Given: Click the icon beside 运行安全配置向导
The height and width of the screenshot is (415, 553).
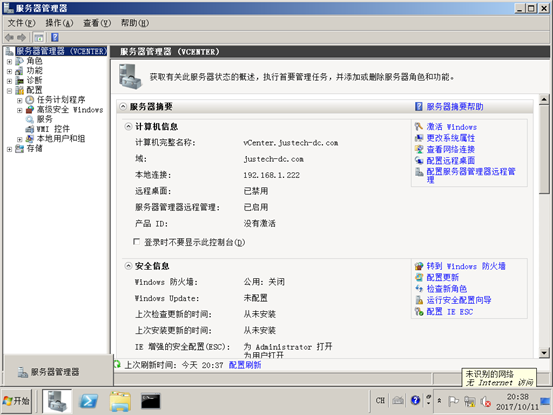Looking at the screenshot, I should click(419, 300).
